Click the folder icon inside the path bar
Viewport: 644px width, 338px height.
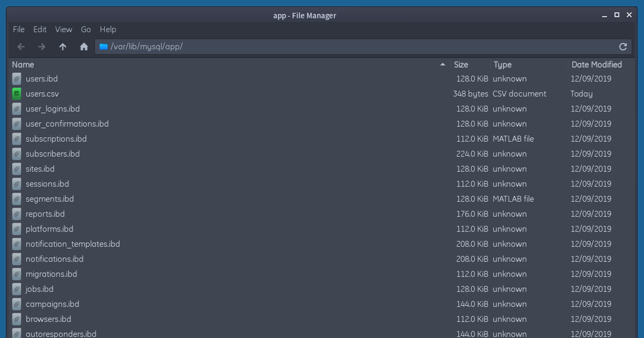click(103, 47)
